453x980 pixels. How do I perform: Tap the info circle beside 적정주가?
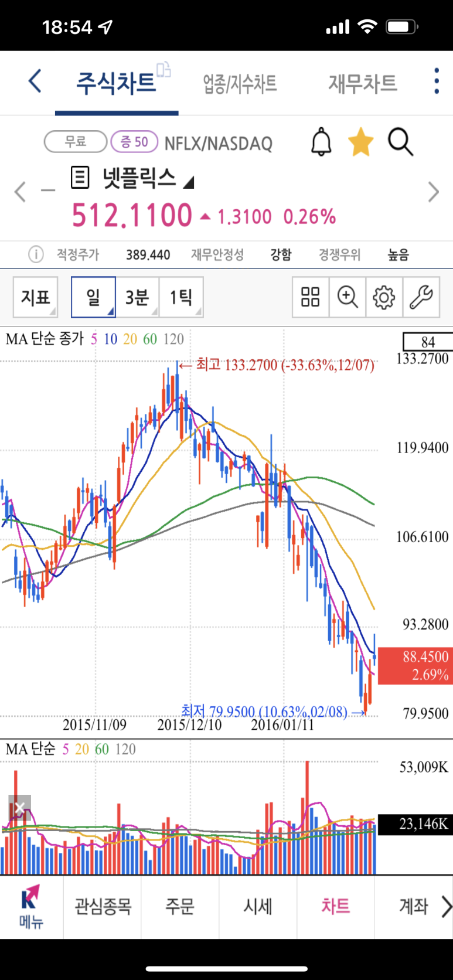click(x=36, y=254)
